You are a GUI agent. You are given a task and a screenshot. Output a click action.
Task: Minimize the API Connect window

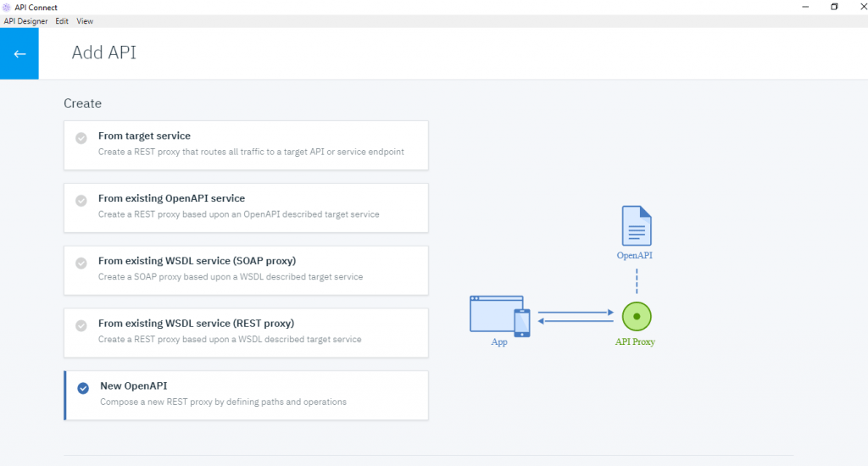tap(805, 7)
